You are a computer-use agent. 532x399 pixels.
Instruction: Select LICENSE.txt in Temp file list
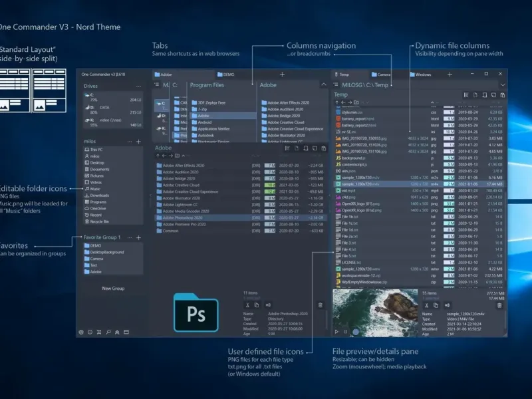click(420, 263)
